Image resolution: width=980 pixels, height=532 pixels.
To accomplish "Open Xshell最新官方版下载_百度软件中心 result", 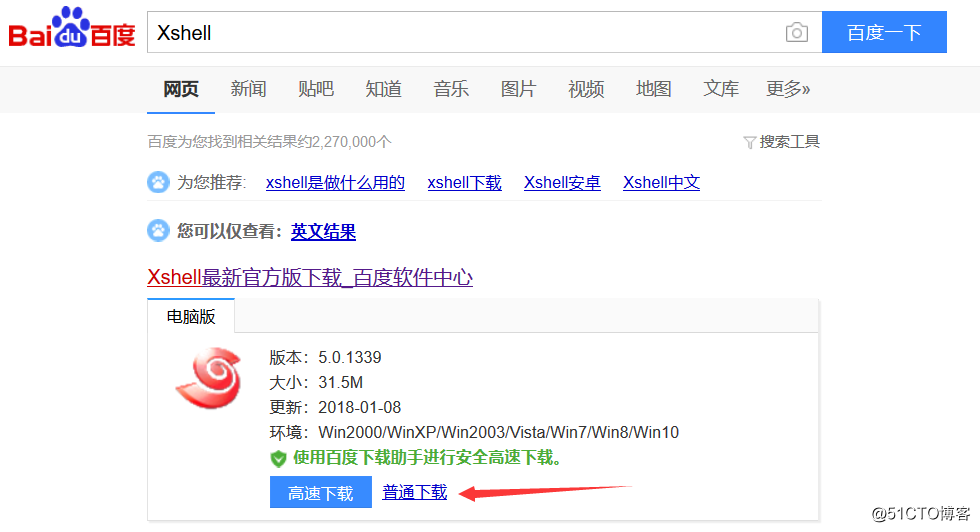I will (310, 277).
